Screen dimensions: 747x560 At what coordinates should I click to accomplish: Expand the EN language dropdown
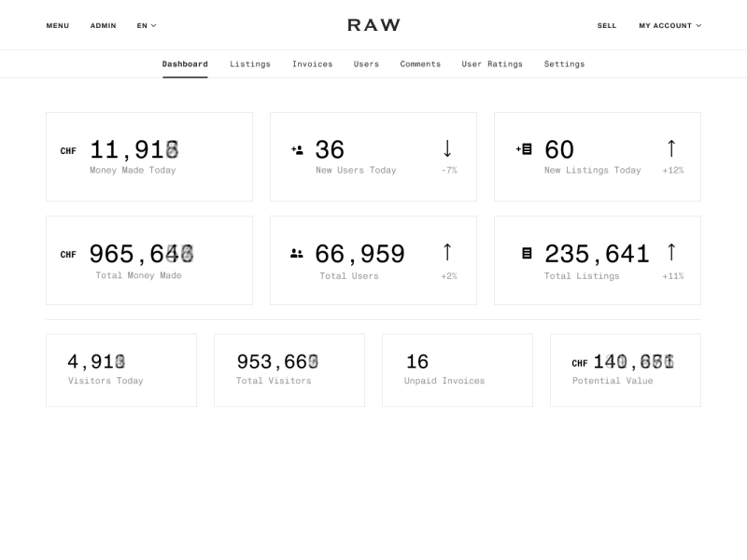[147, 25]
